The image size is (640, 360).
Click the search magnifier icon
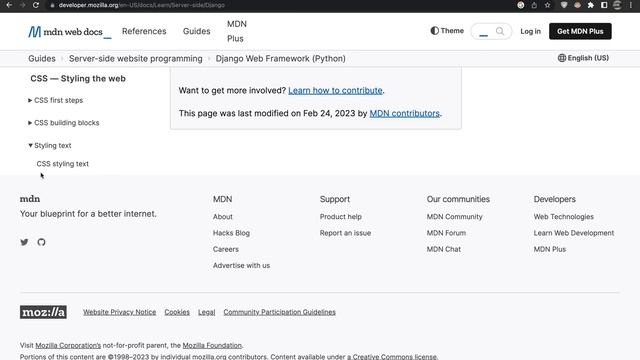coord(500,31)
